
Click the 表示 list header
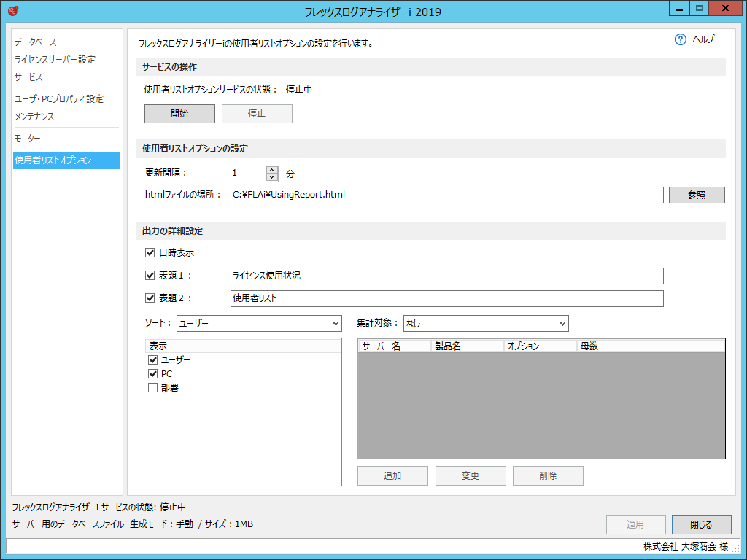(x=243, y=346)
